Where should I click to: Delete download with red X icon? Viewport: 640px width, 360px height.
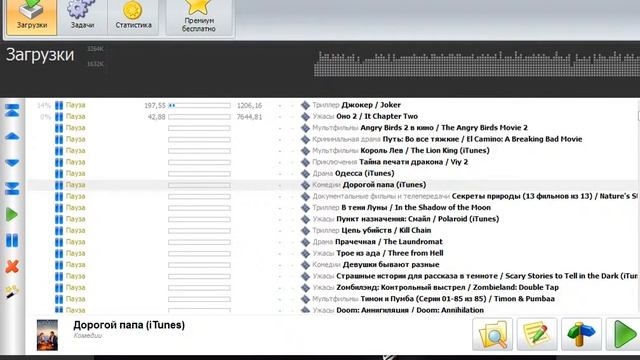pyautogui.click(x=12, y=267)
